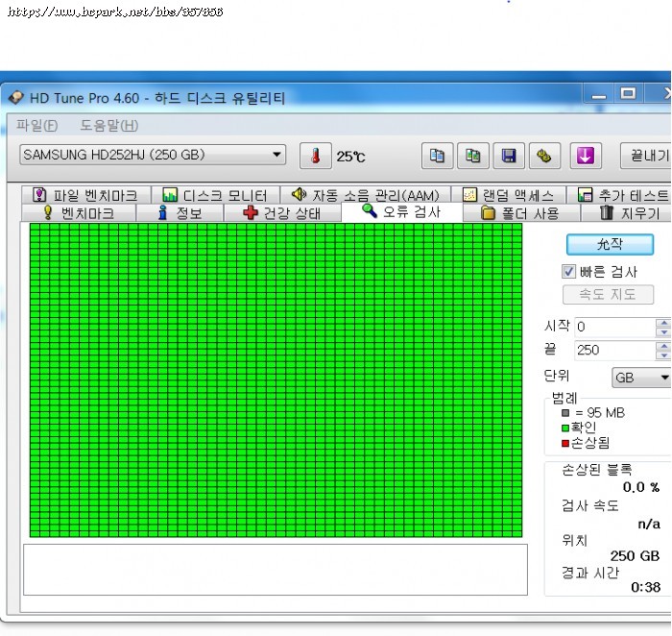Screen dimensions: 672x636
Task: Click the HD Tune Pro title bar icon
Action: coord(16,98)
